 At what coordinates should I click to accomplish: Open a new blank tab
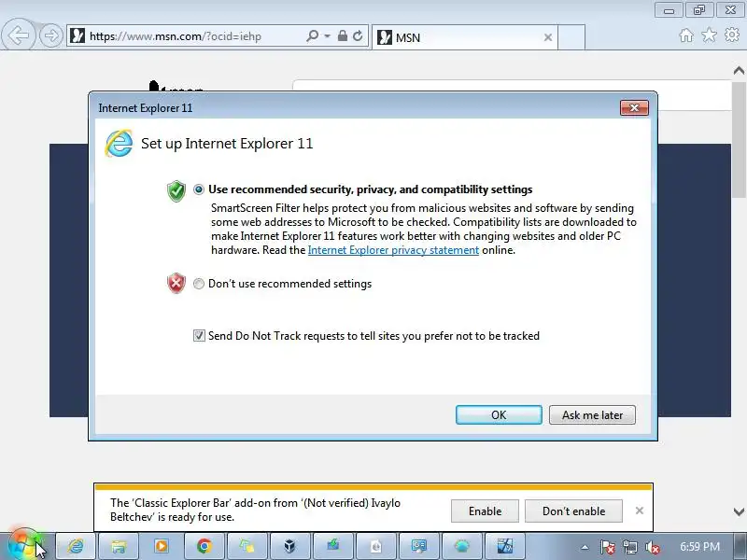[571, 37]
